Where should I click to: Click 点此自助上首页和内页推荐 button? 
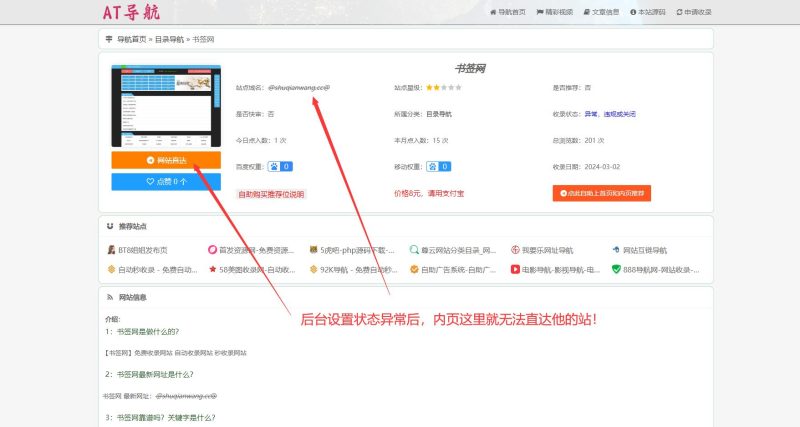601,193
